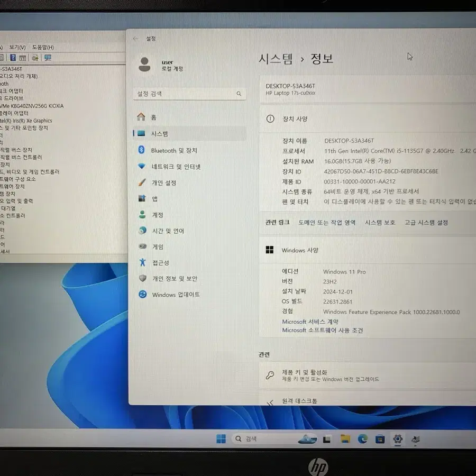The image size is (476, 476).
Task: Select 디스플레이 어댑터 category in Device Manager
Action: [14, 113]
